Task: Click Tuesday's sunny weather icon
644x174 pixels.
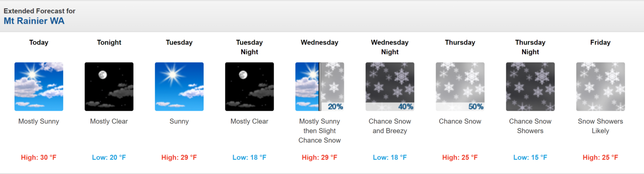Action: [x=179, y=87]
